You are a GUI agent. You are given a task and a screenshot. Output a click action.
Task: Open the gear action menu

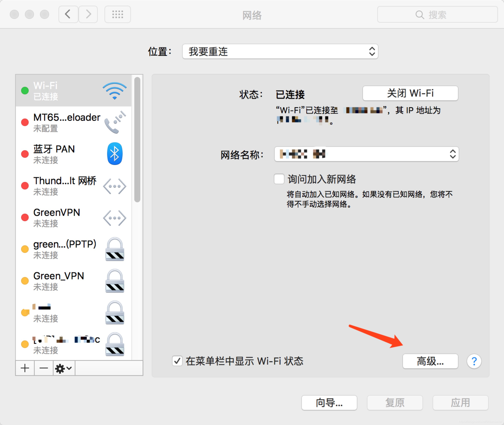click(64, 368)
